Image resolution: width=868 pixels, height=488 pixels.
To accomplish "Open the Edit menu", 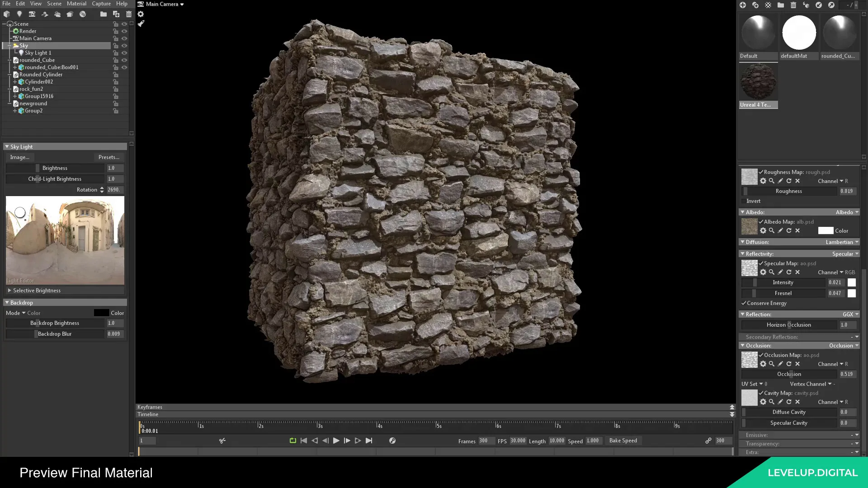I will [x=20, y=4].
